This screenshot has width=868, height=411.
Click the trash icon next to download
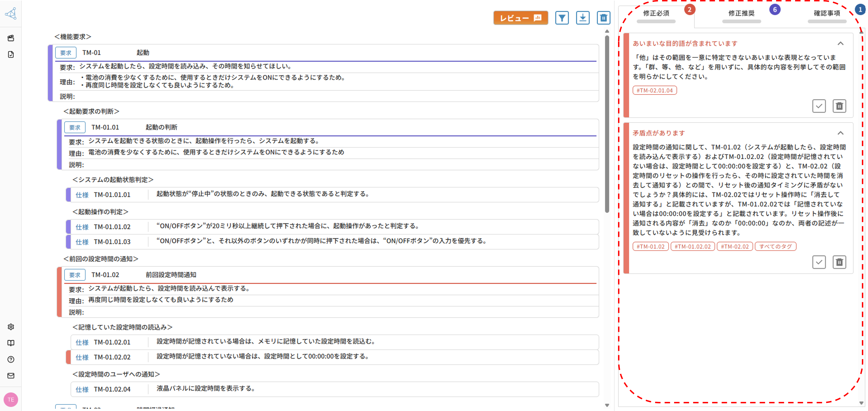pos(603,18)
